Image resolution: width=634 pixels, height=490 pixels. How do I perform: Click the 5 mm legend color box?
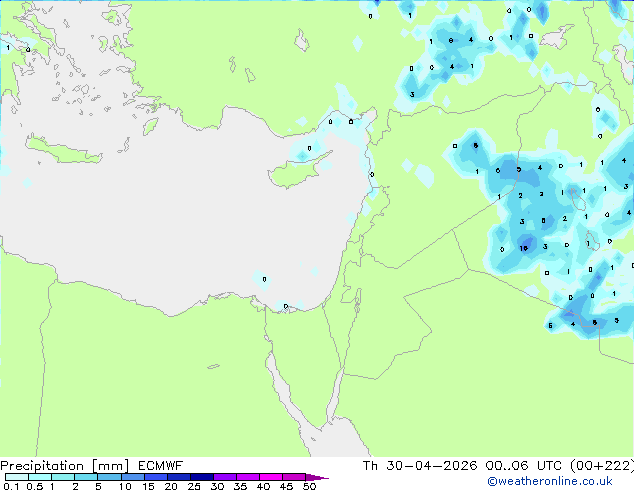[x=109, y=477]
